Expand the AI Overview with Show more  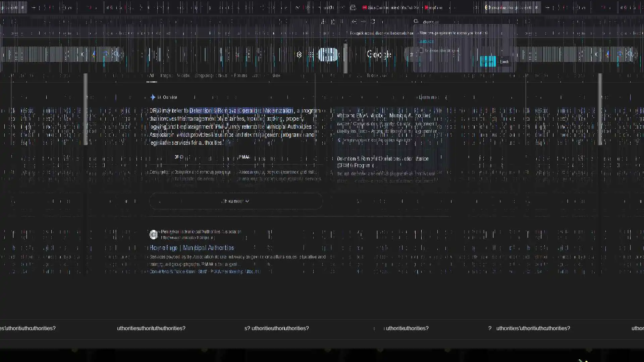point(235,201)
